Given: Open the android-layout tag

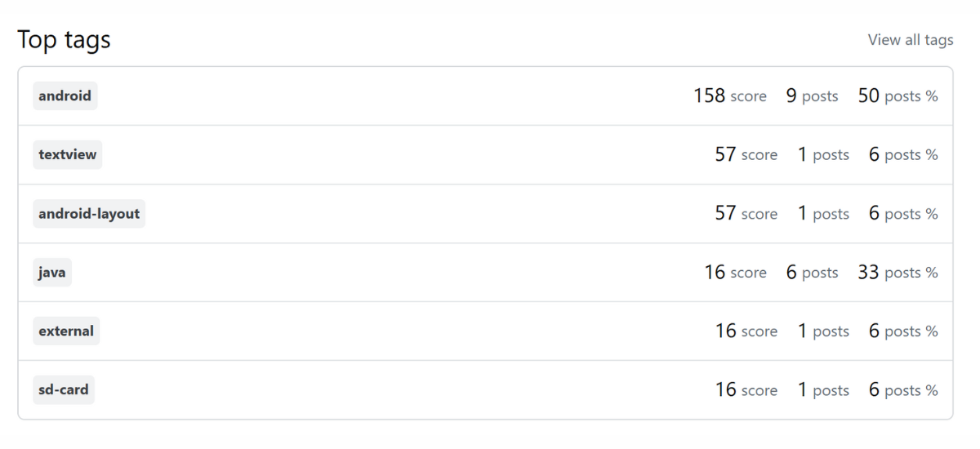Looking at the screenshot, I should click(x=89, y=214).
